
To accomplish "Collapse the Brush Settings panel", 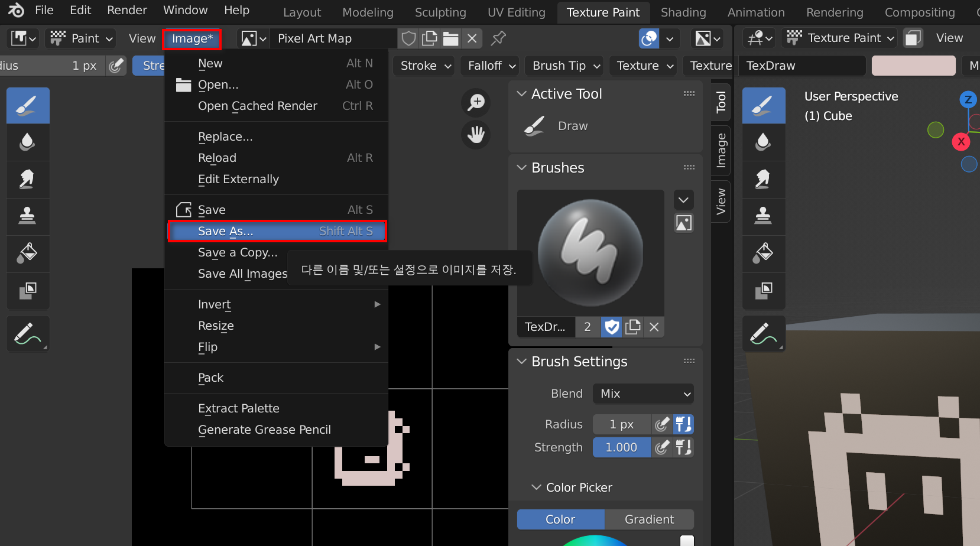I will click(x=521, y=362).
